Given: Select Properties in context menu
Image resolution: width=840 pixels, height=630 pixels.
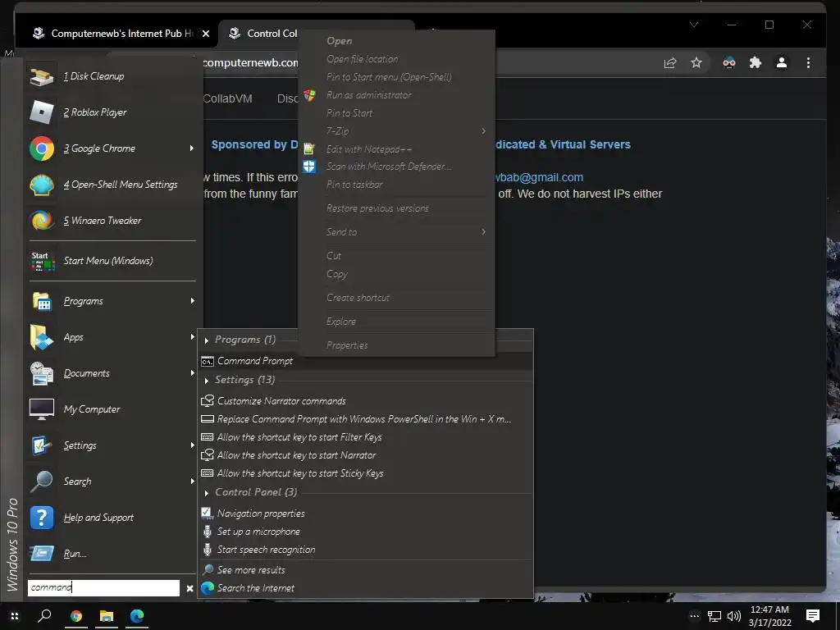Looking at the screenshot, I should point(396,345).
